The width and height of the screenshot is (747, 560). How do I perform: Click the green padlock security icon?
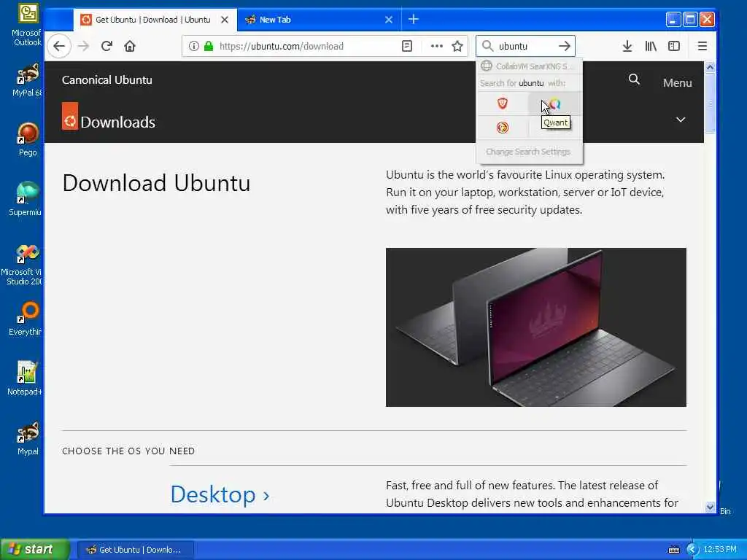click(x=209, y=46)
